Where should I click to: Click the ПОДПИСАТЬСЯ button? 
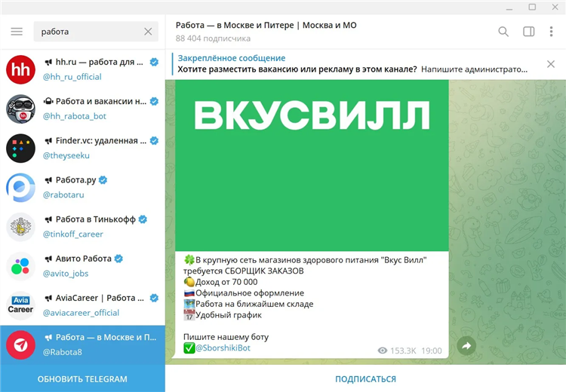pos(365,379)
